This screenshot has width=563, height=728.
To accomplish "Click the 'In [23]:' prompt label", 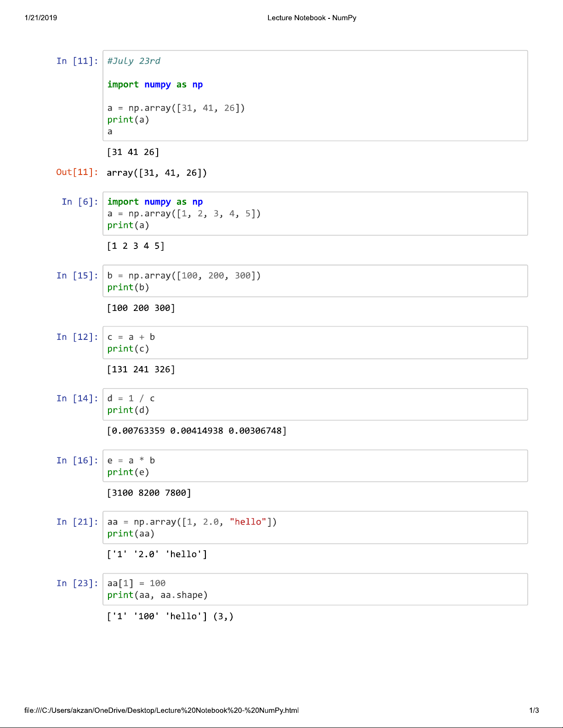I will tap(77, 583).
